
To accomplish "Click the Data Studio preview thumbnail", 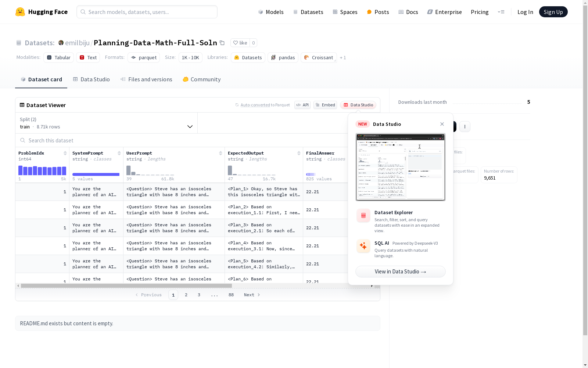I will click(x=401, y=167).
